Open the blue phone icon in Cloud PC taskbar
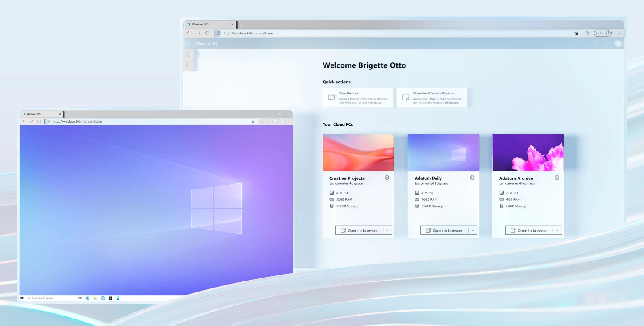This screenshot has width=644, height=326. 118,298
